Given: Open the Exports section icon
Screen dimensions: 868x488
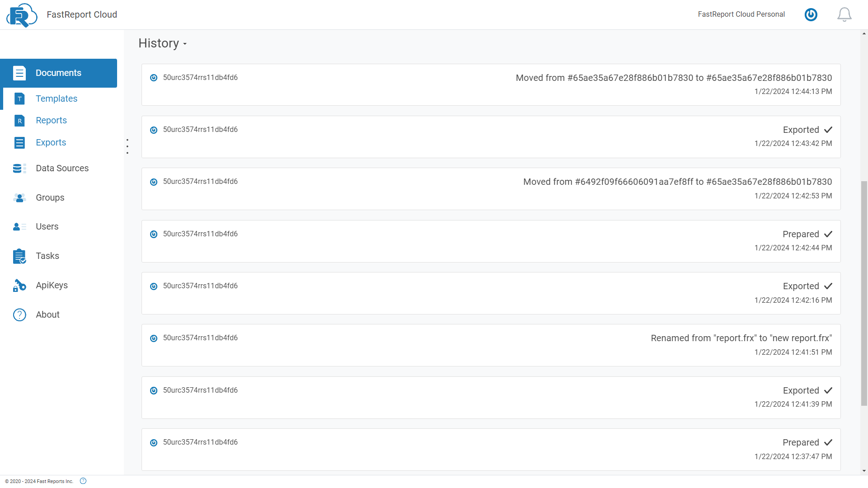Looking at the screenshot, I should (20, 142).
